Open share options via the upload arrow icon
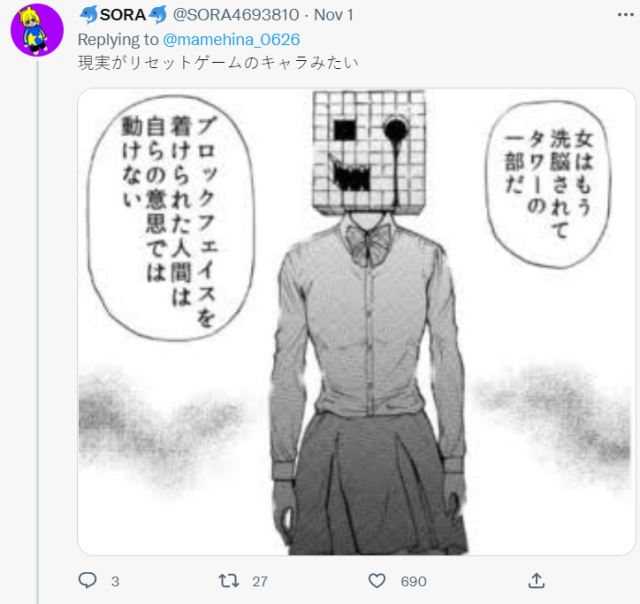 click(536, 580)
